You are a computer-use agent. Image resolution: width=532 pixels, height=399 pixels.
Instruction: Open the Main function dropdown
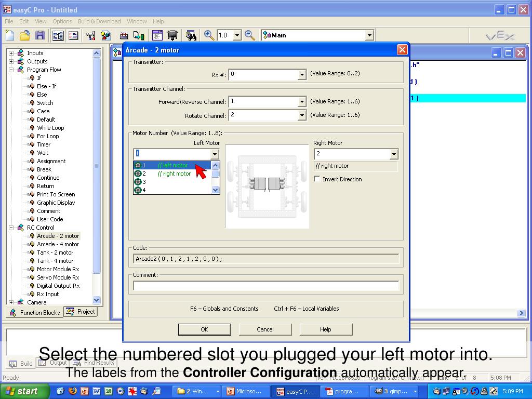[x=369, y=35]
